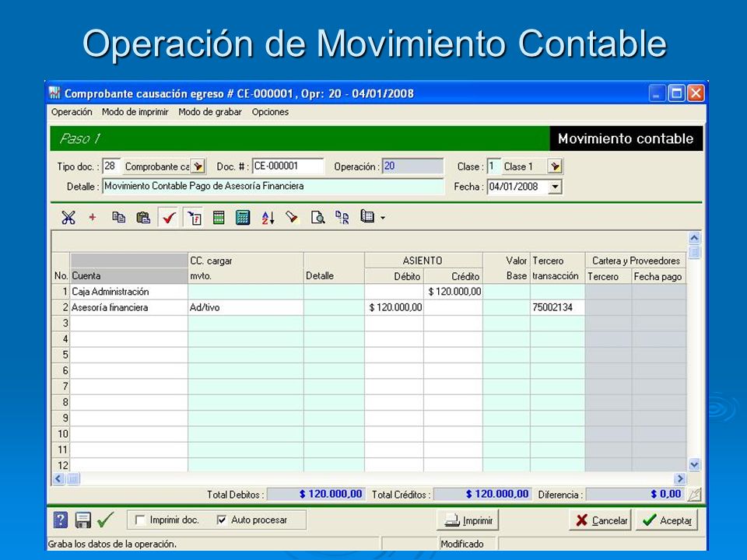Select the Caja Administración account cell
The height and width of the screenshot is (560, 747).
tap(129, 292)
